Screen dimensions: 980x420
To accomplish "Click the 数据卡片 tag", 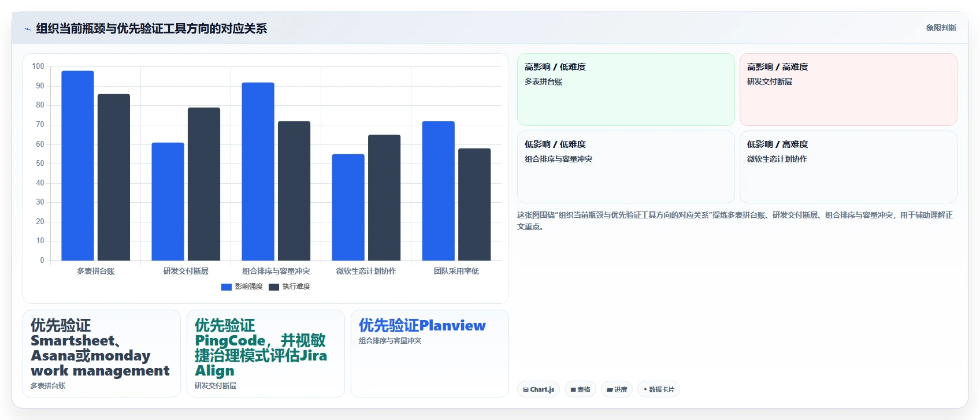I will click(x=659, y=389).
